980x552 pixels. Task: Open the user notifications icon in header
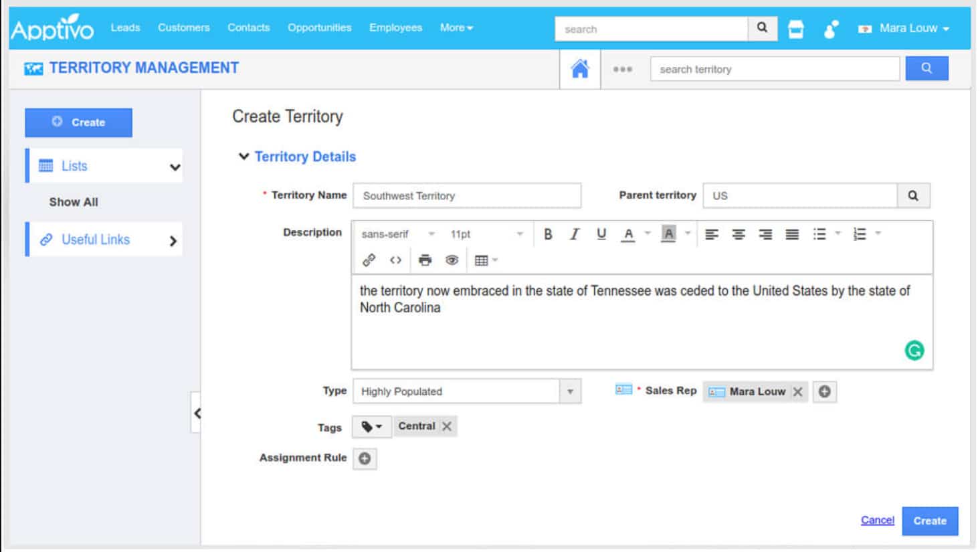coord(830,29)
